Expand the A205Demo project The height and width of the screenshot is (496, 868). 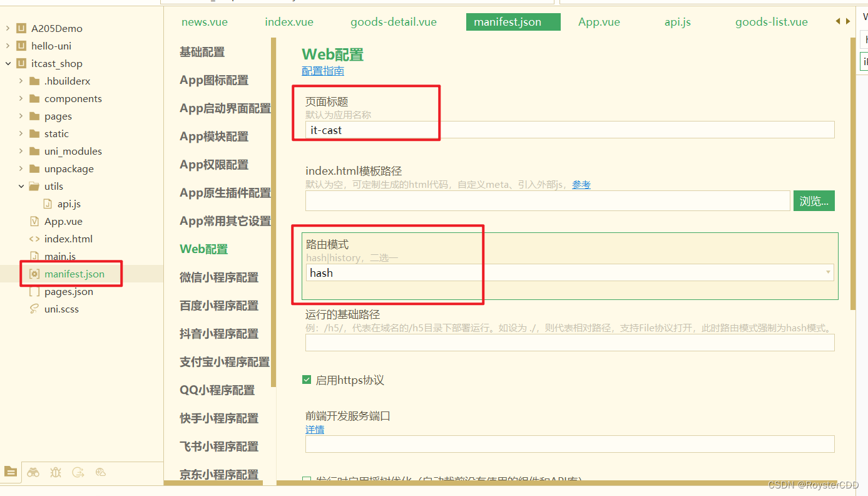point(8,28)
